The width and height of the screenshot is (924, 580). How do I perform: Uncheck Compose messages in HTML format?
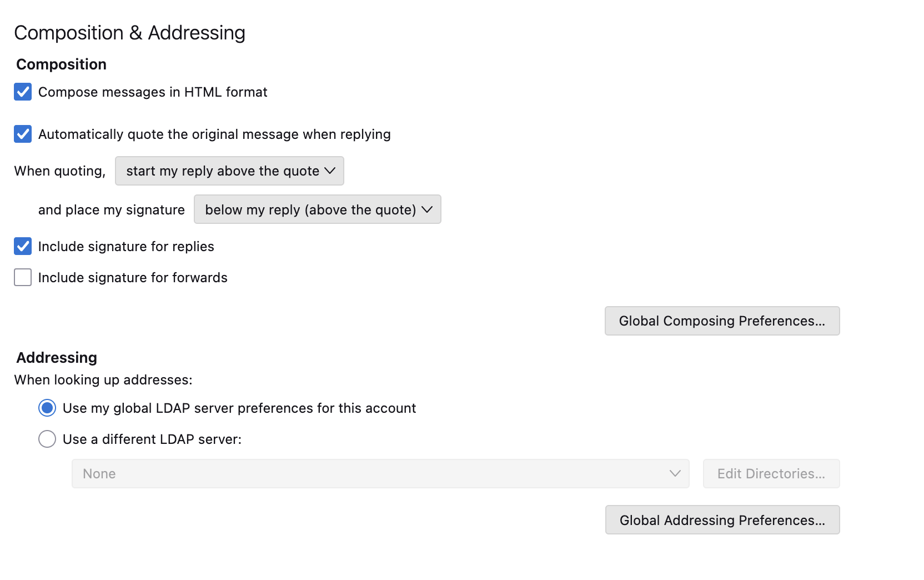(x=23, y=92)
